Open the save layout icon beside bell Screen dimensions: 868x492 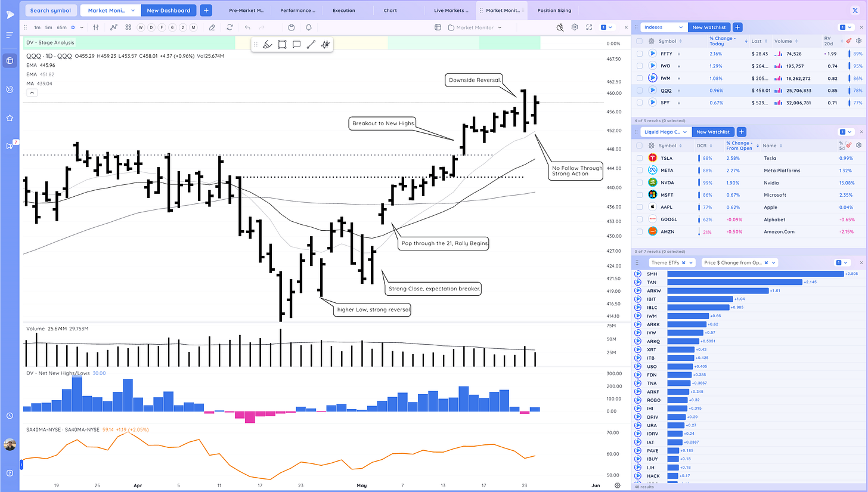(x=291, y=27)
